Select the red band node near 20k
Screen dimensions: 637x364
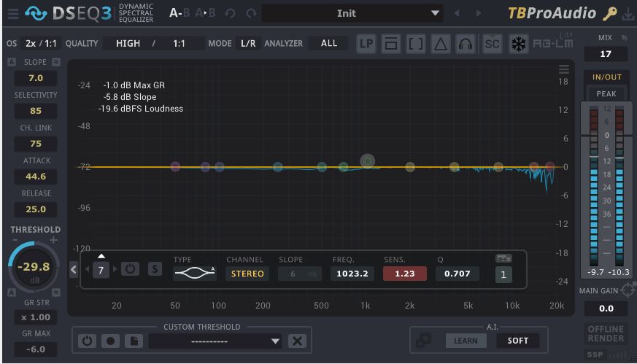tap(550, 166)
